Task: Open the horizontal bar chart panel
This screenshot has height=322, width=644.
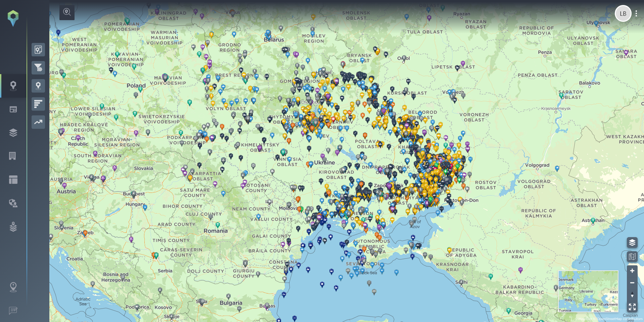Action: tap(38, 104)
